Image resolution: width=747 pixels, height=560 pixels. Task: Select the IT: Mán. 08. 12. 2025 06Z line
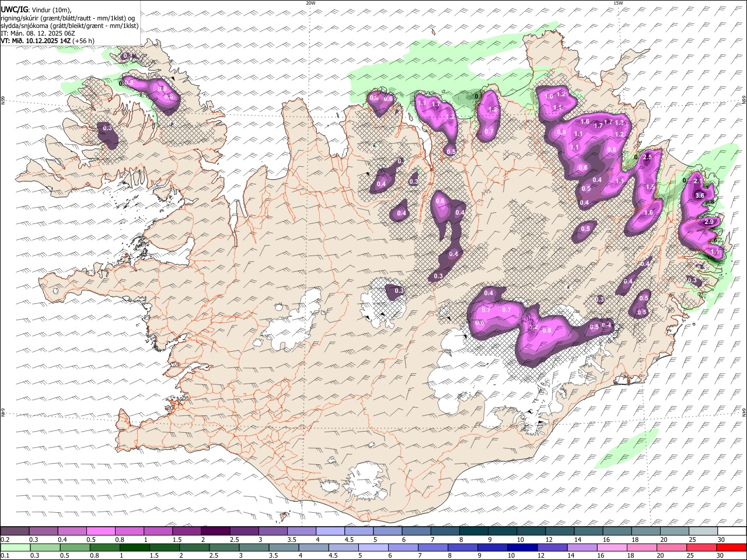(x=38, y=33)
